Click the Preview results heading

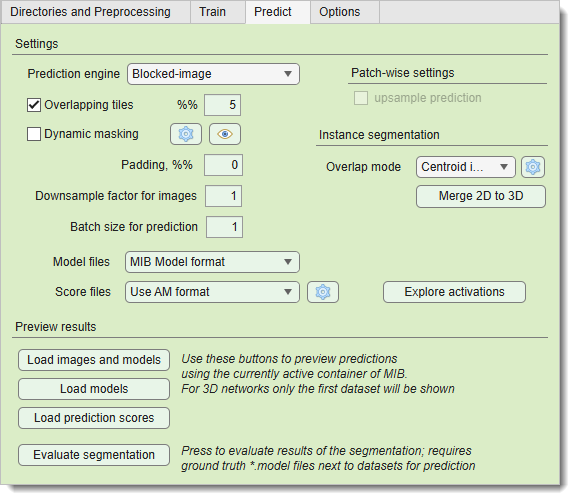tap(56, 327)
